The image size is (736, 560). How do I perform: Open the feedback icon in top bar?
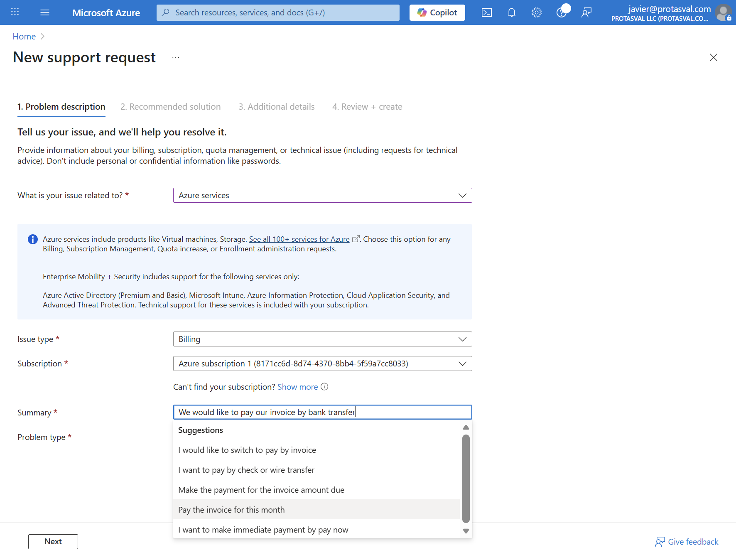586,12
